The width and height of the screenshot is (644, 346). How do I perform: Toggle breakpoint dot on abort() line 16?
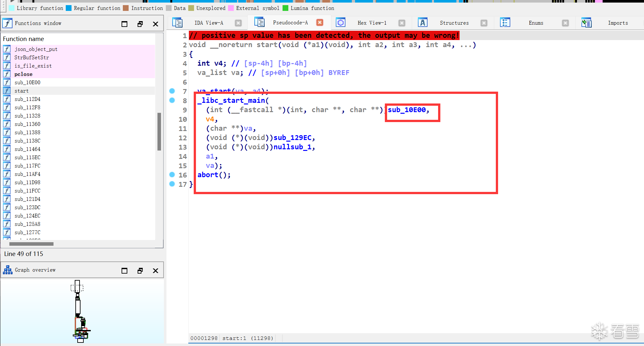pyautogui.click(x=172, y=175)
